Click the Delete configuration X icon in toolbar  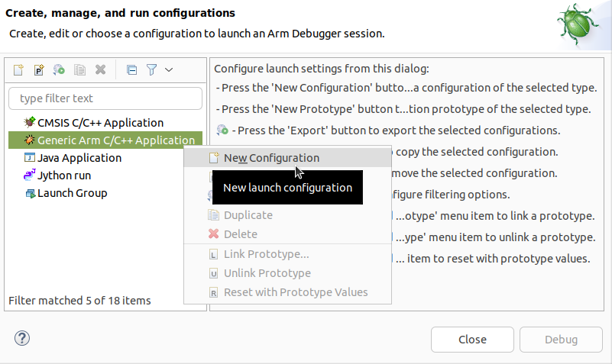pyautogui.click(x=100, y=70)
